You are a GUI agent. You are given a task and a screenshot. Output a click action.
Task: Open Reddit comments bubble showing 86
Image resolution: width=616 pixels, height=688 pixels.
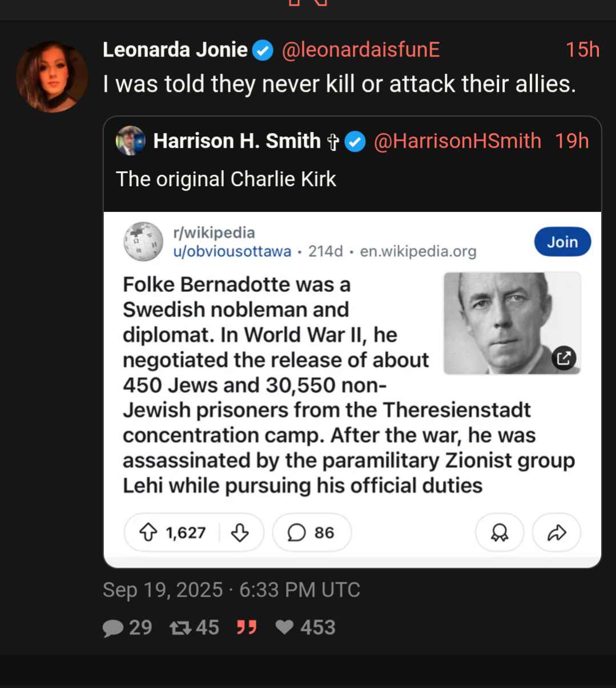click(x=311, y=533)
